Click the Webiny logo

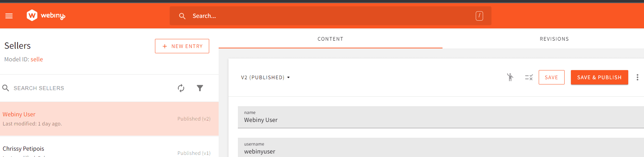click(x=46, y=15)
